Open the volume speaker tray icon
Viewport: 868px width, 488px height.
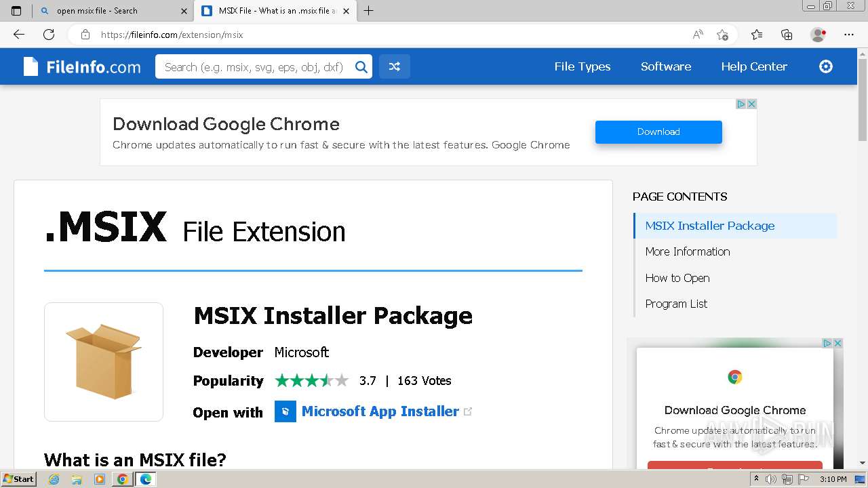pos(771,479)
